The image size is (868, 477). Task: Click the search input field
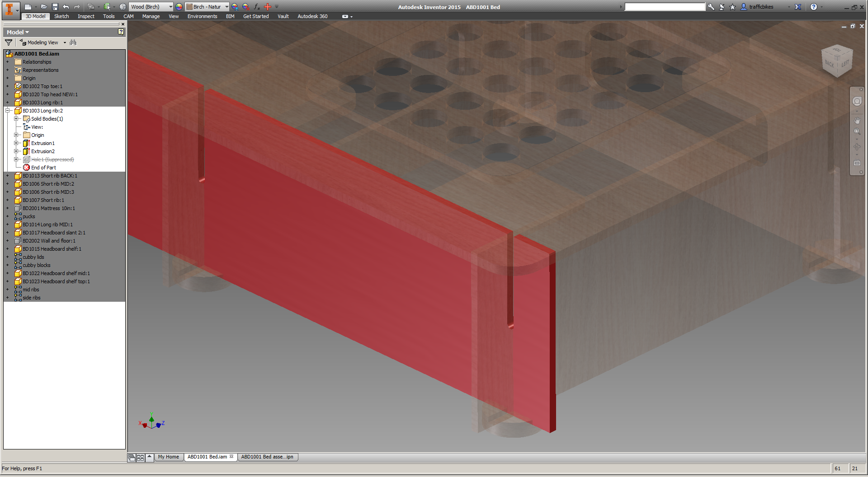click(x=665, y=7)
